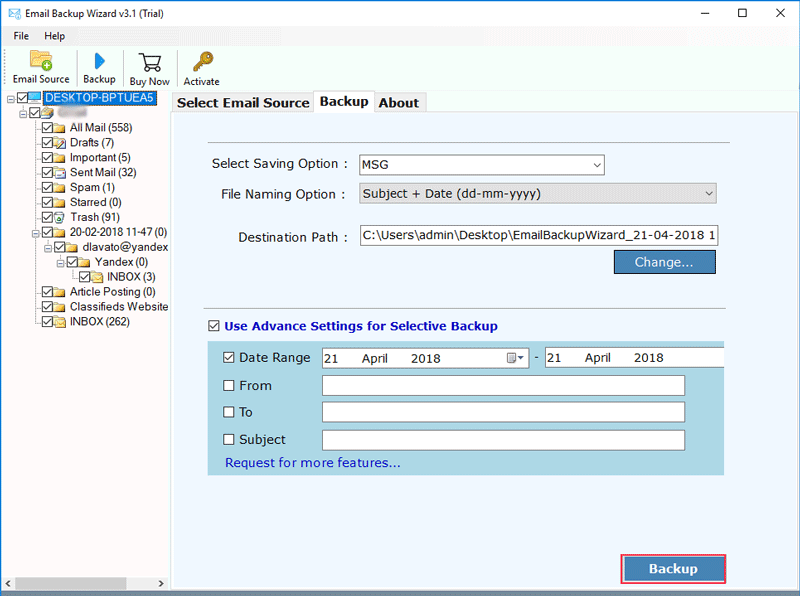
Task: Click the end date field of Date Range
Action: coord(634,358)
